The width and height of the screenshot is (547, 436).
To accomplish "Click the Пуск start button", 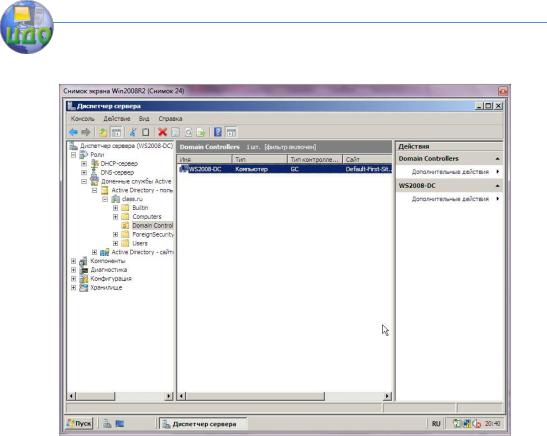I will pos(80,423).
